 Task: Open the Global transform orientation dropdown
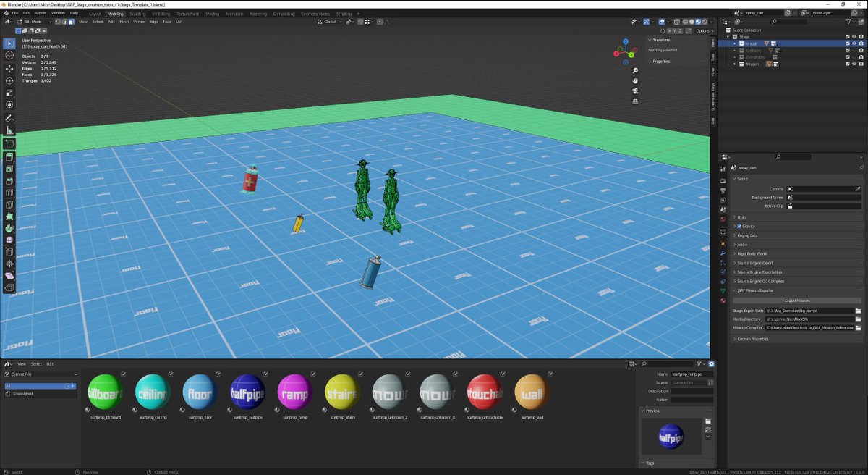330,22
